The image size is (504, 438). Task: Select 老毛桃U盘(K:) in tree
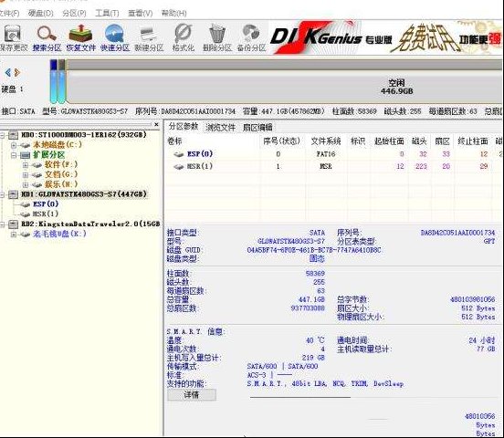pos(59,234)
